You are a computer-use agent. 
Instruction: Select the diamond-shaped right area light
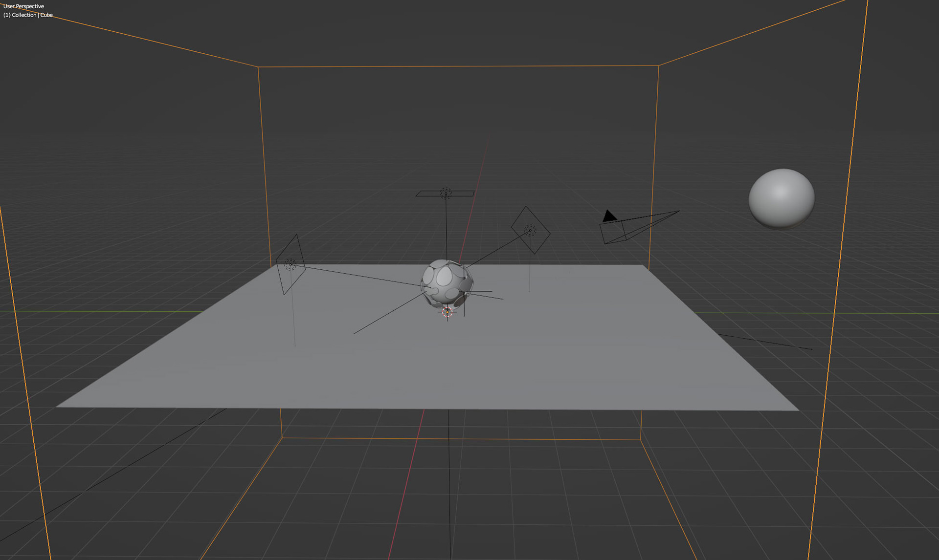(530, 230)
